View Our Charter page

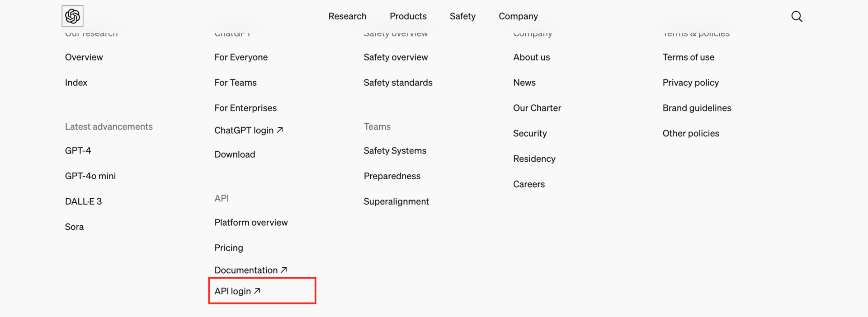tap(537, 108)
